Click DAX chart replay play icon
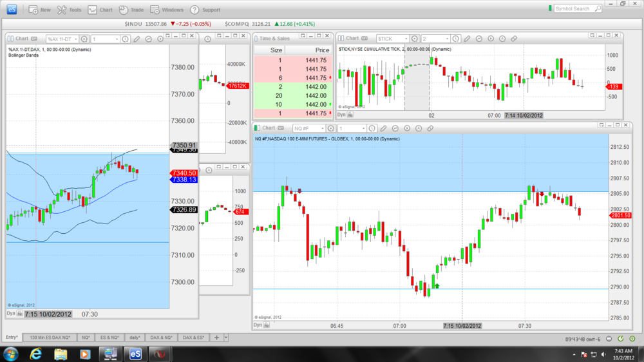This screenshot has height=362, width=644. (160, 39)
